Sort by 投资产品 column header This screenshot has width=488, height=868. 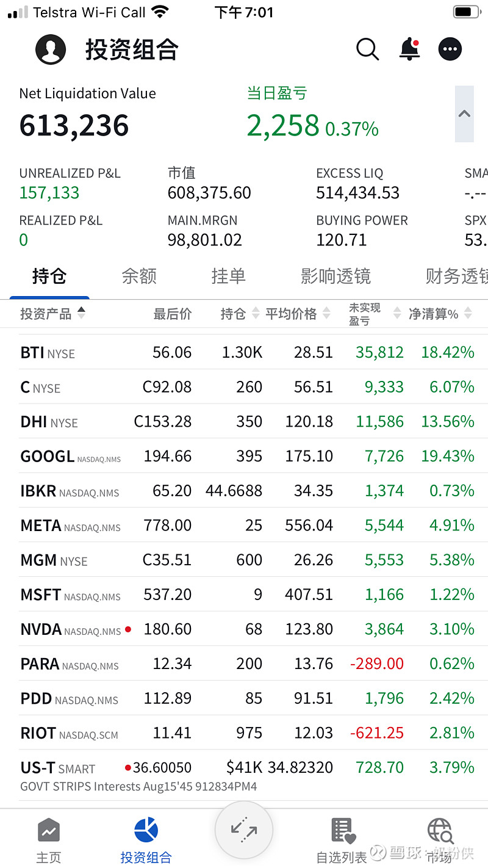tap(52, 314)
